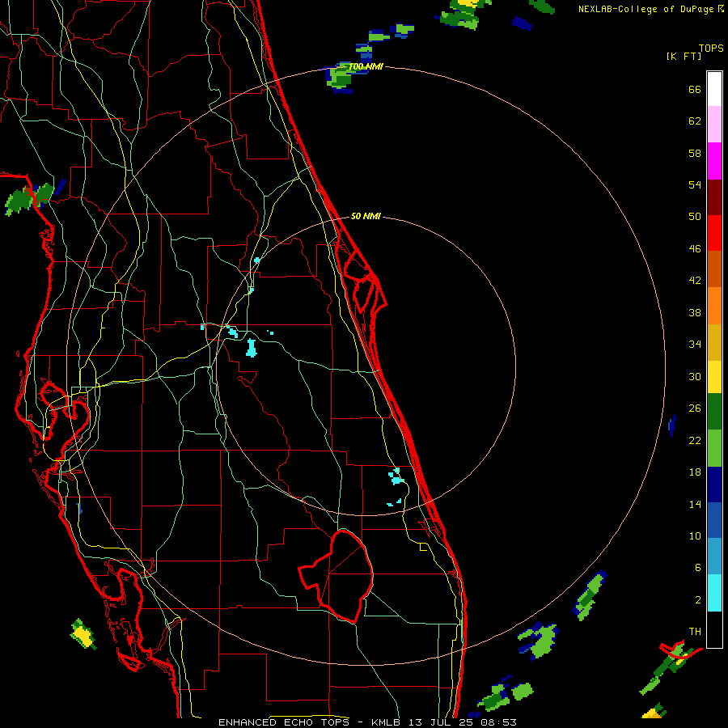This screenshot has width=728, height=728.
Task: Click the '[K FT]' units label
Action: click(x=684, y=56)
